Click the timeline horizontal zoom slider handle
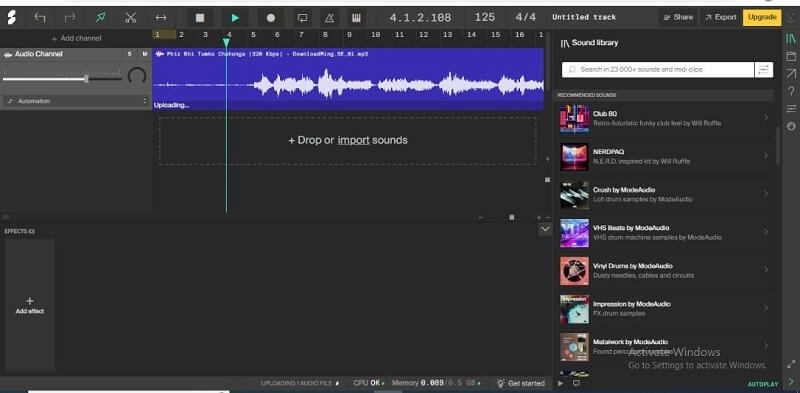The width and height of the screenshot is (800, 393). click(512, 217)
